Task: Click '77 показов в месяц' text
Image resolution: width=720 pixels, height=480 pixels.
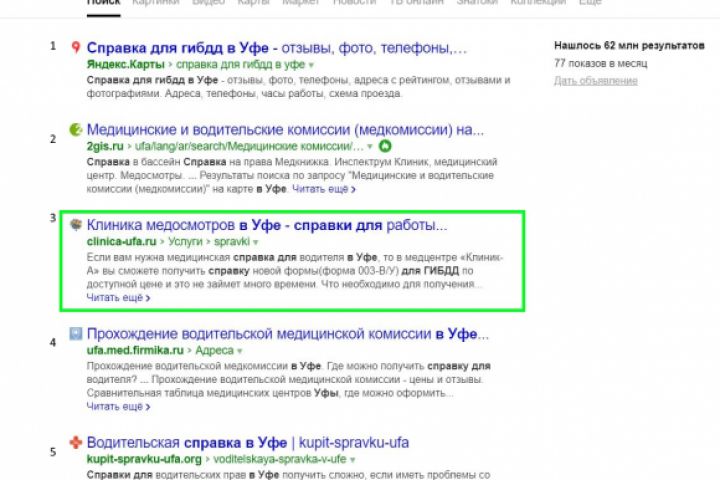Action: [x=601, y=63]
